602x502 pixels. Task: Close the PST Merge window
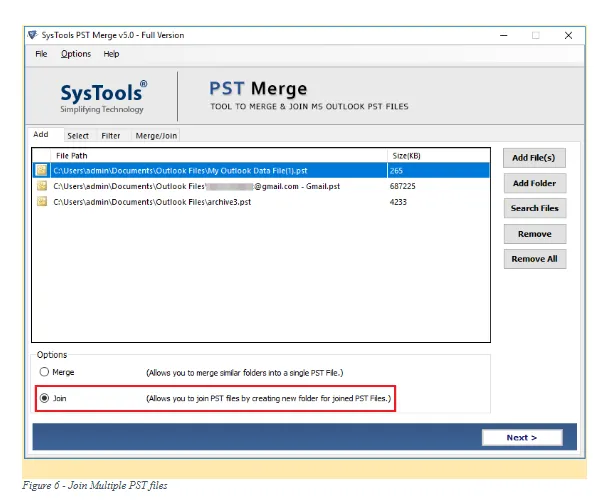pos(569,35)
